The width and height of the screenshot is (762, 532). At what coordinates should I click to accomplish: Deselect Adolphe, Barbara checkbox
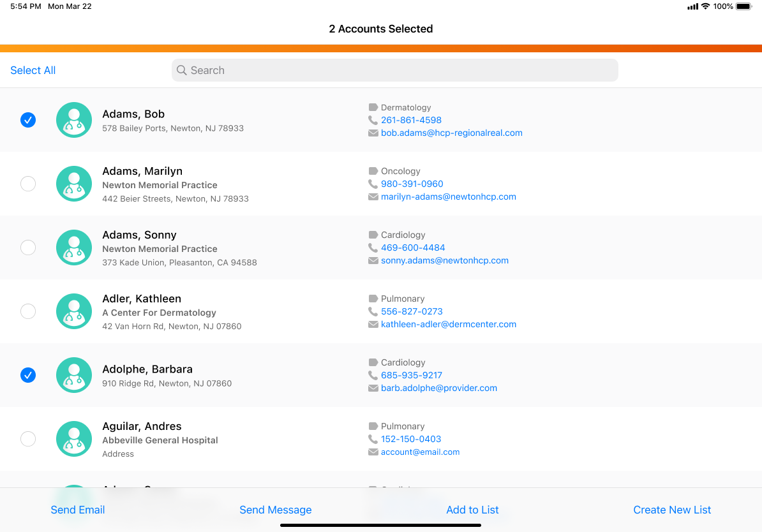point(28,375)
